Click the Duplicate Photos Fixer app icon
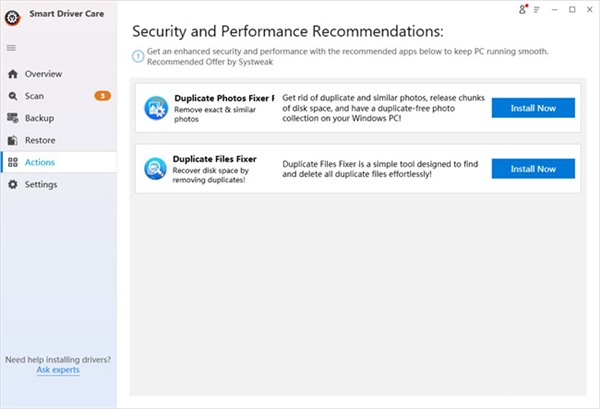This screenshot has width=600, height=409. point(156,107)
